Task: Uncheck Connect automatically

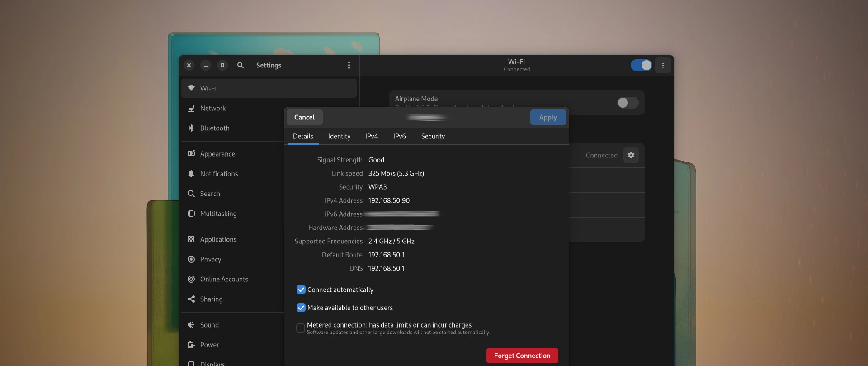Action: 301,290
